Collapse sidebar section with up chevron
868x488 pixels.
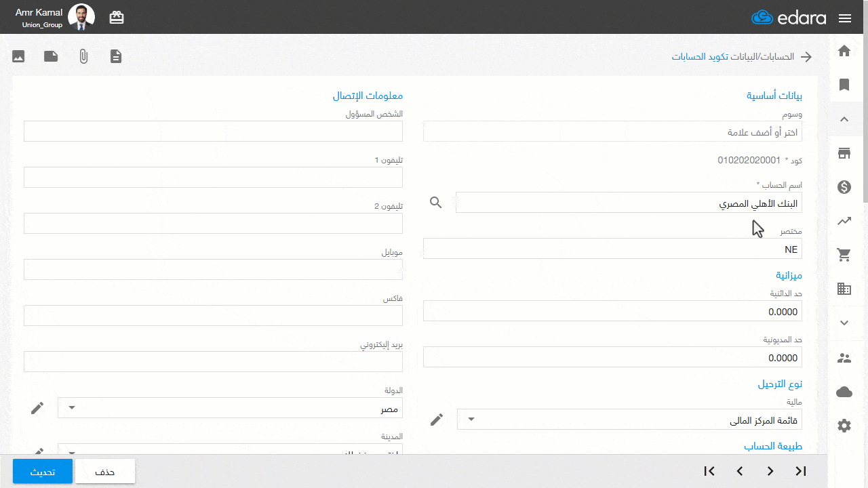(x=844, y=119)
